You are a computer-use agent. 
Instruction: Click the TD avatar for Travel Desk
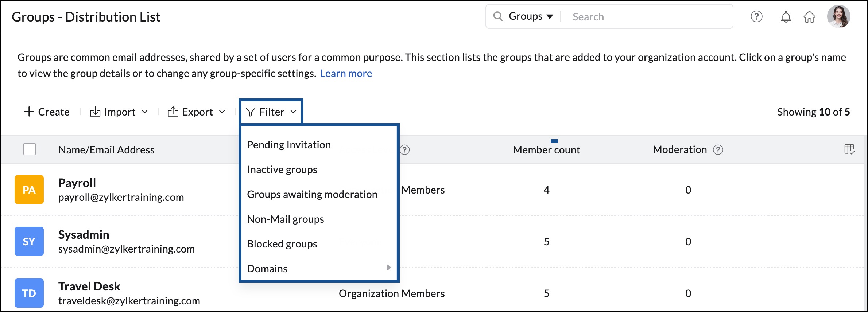(29, 293)
